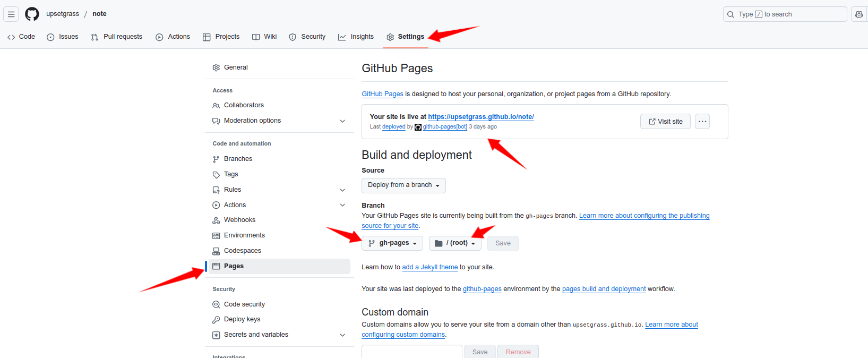Screen dimensions: 868x358
Task: Open the / (root) folder dropdown
Action: 455,243
